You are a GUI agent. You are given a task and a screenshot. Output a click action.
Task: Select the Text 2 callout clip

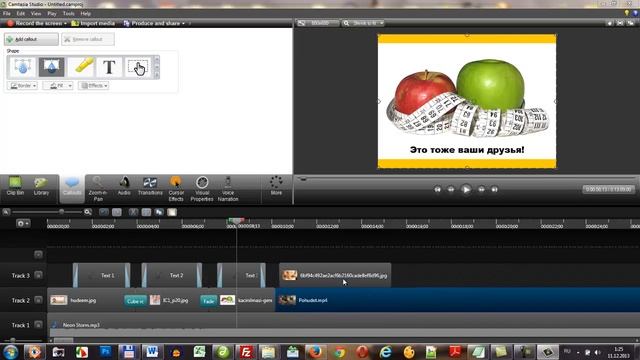[x=171, y=276]
